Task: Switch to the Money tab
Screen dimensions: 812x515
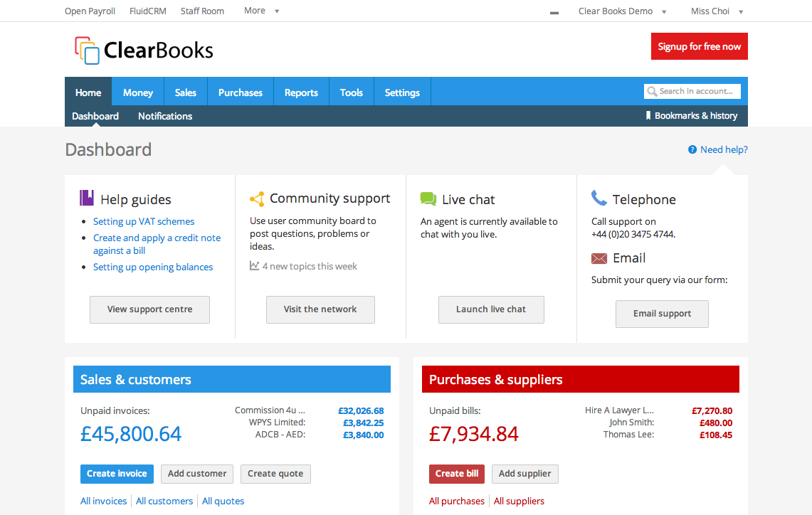Action: coord(138,92)
